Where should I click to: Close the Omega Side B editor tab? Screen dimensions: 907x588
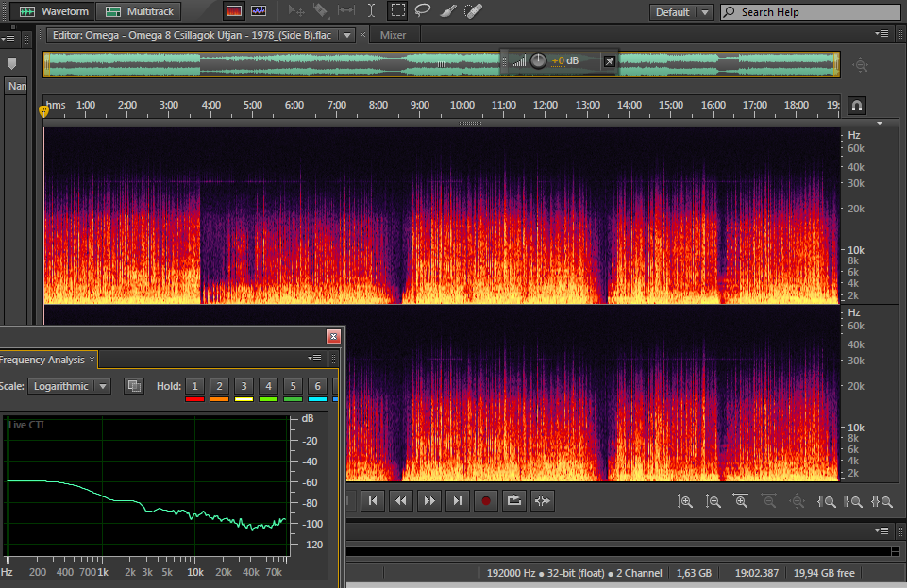362,35
